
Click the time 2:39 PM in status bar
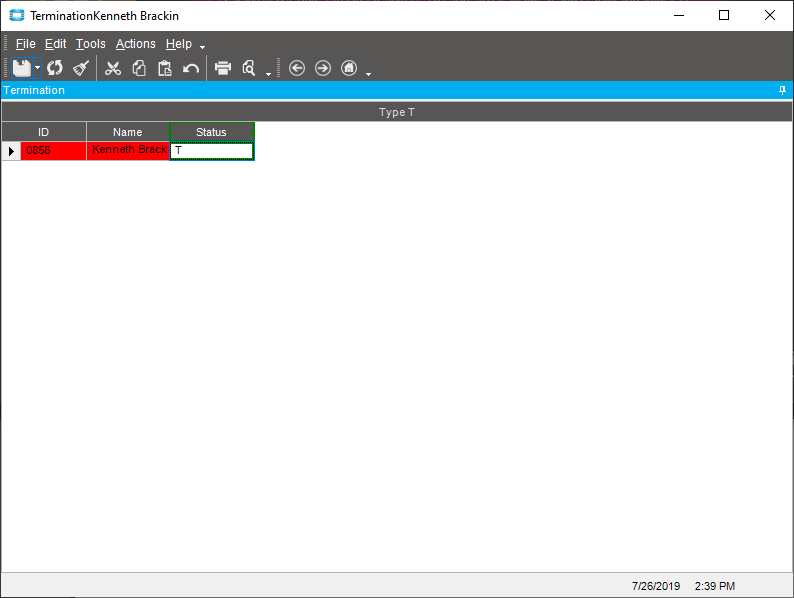[x=714, y=586]
